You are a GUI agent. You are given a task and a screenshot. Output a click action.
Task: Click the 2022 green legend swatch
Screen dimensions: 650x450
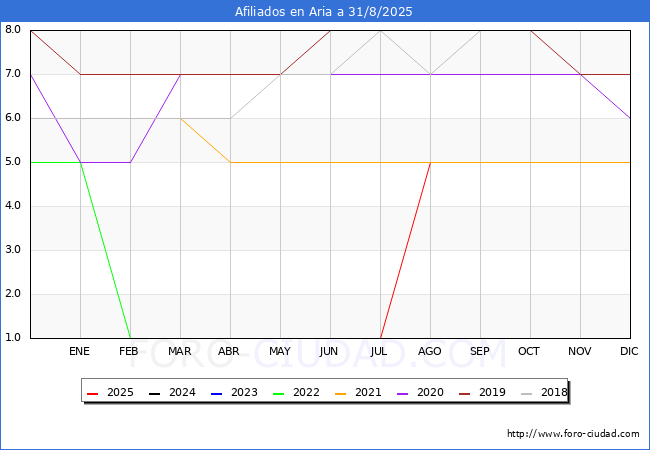278,393
